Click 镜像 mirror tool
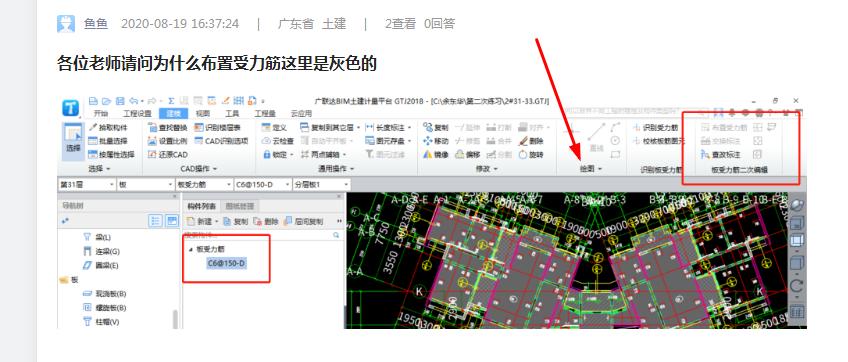Image resolution: width=848 pixels, height=362 pixels. (436, 154)
